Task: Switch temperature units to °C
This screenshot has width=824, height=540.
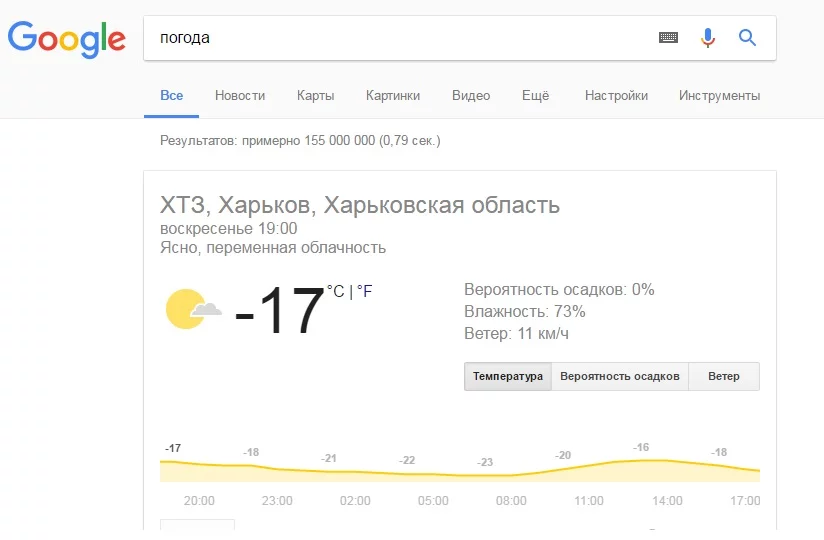Action: click(336, 292)
